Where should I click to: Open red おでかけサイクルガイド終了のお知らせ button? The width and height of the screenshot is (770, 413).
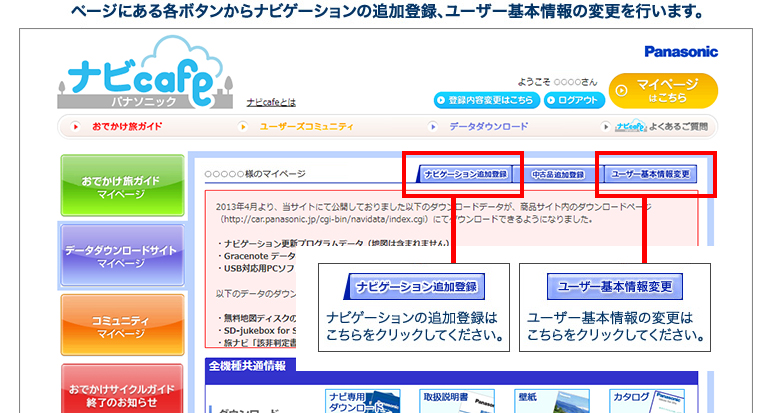122,388
